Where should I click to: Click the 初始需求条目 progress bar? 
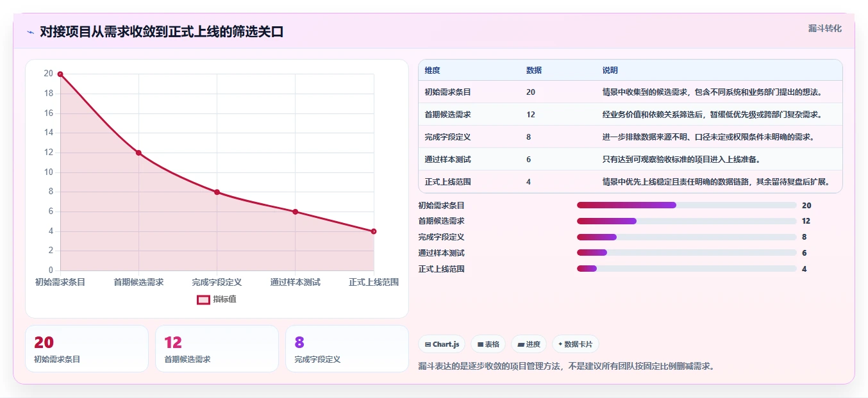[687, 205]
